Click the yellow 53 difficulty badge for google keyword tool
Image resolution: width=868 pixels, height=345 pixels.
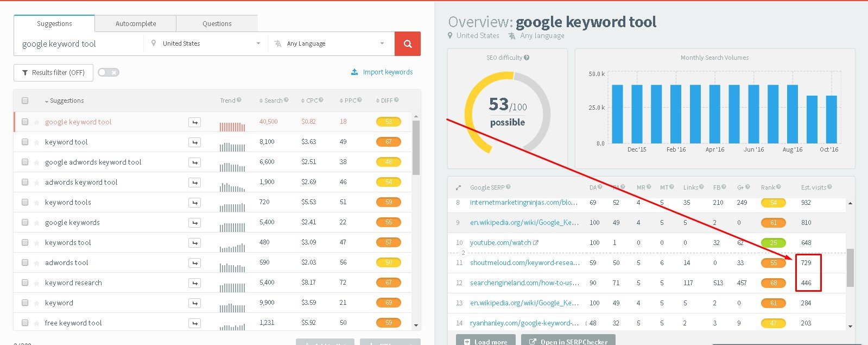click(x=388, y=122)
